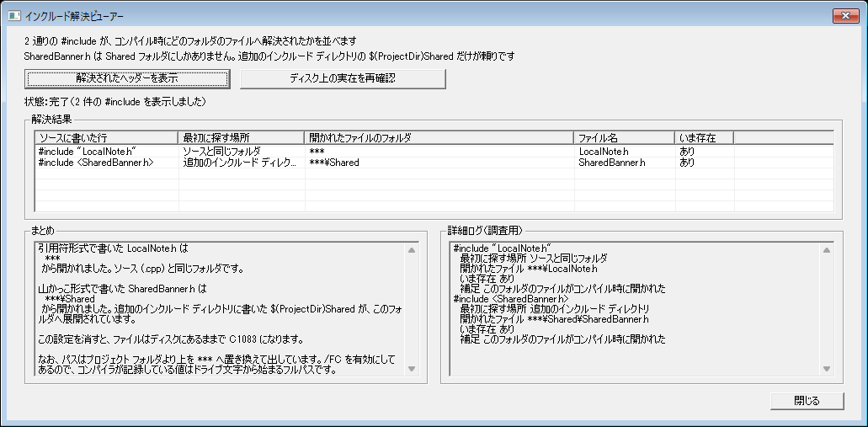The image size is (868, 427).
Task: Click the 追加のインクルード ディレク... cell
Action: [x=240, y=163]
